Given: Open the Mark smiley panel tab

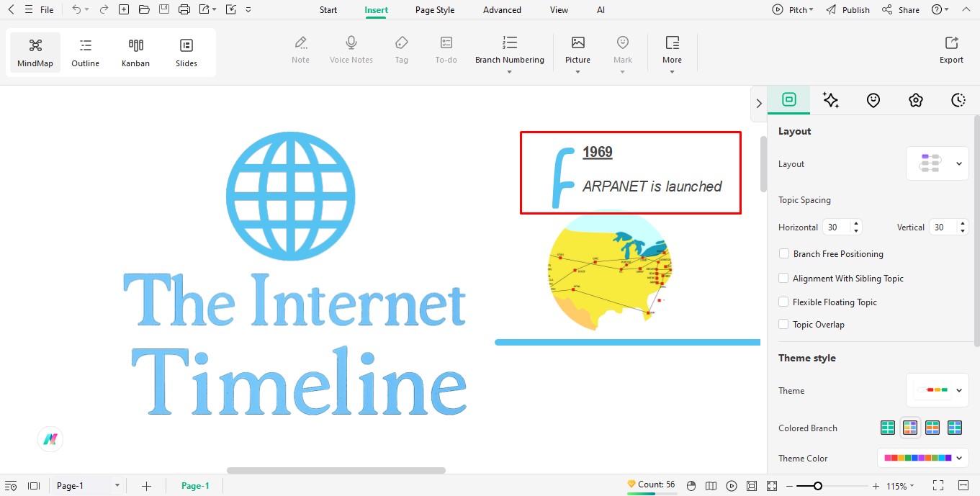Looking at the screenshot, I should point(873,100).
